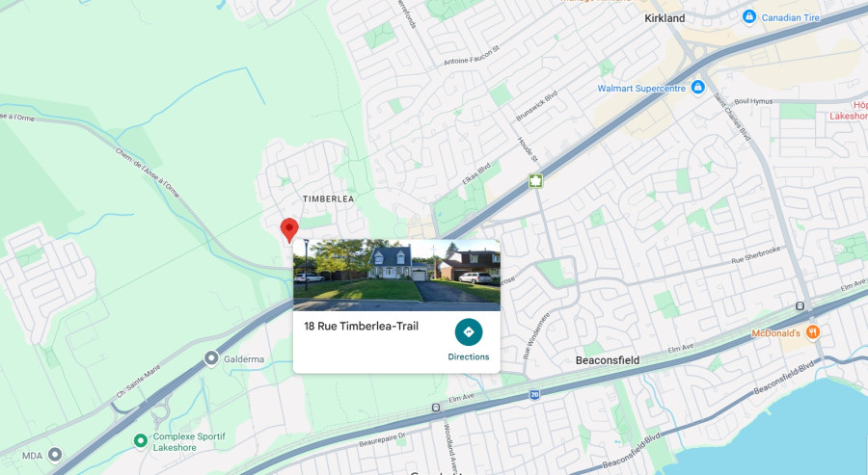This screenshot has width=868, height=475.
Task: Click the Highway 20 route shield
Action: pos(534,394)
